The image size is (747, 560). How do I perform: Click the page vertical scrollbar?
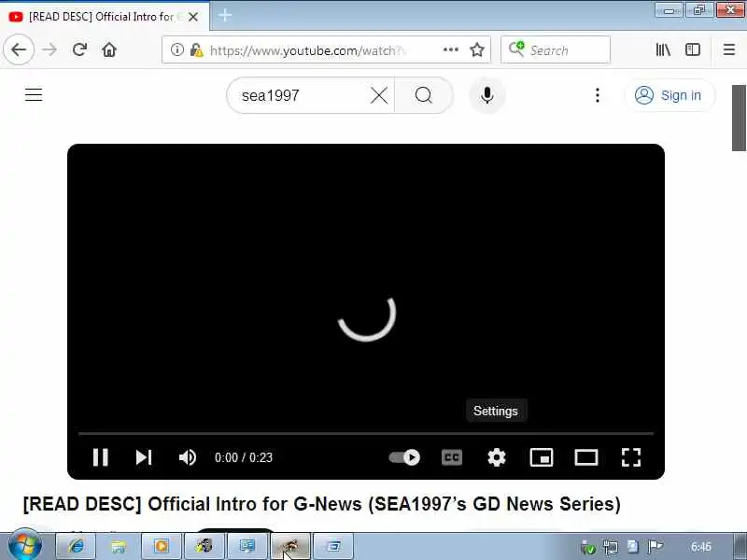coord(739,118)
